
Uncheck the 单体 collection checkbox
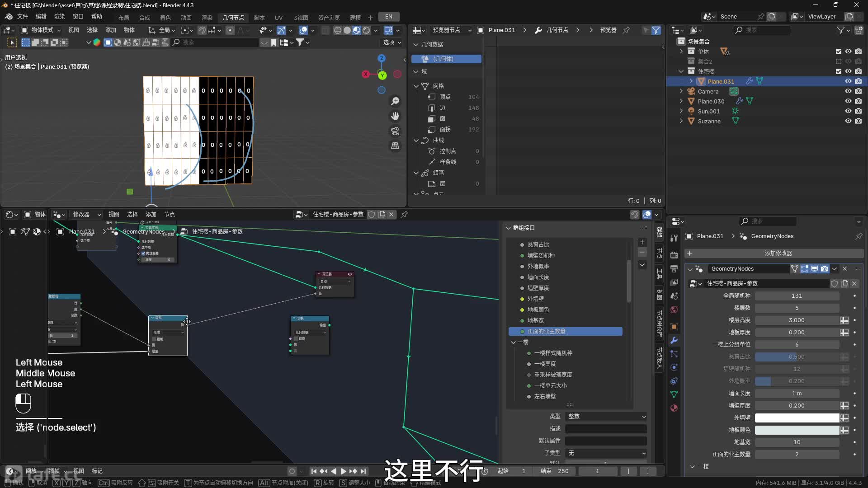click(839, 52)
